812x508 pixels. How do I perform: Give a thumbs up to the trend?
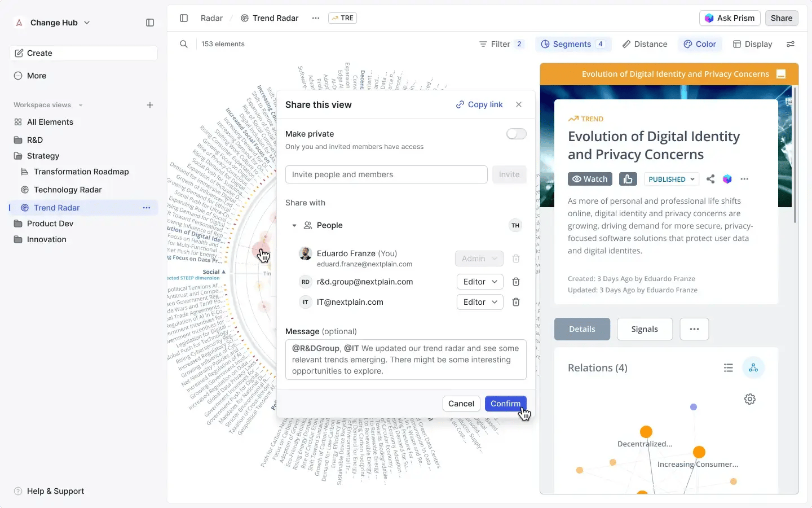click(x=628, y=179)
